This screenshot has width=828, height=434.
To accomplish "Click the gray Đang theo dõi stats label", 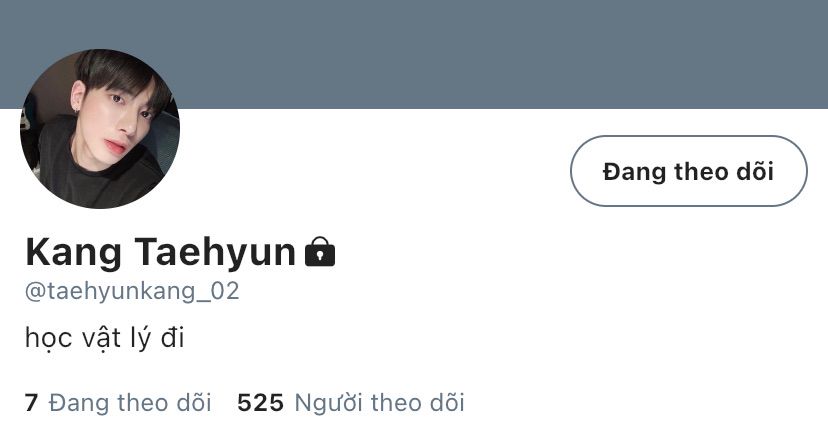I will coord(130,403).
